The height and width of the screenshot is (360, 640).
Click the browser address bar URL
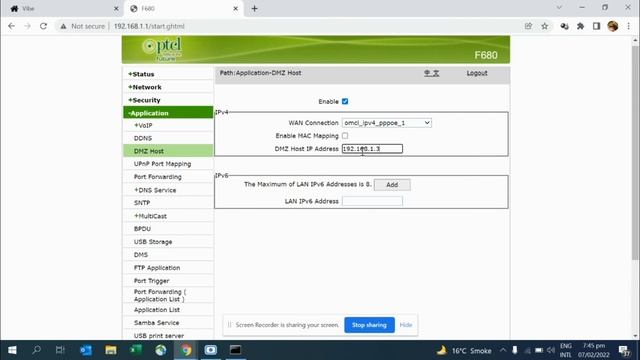149,26
